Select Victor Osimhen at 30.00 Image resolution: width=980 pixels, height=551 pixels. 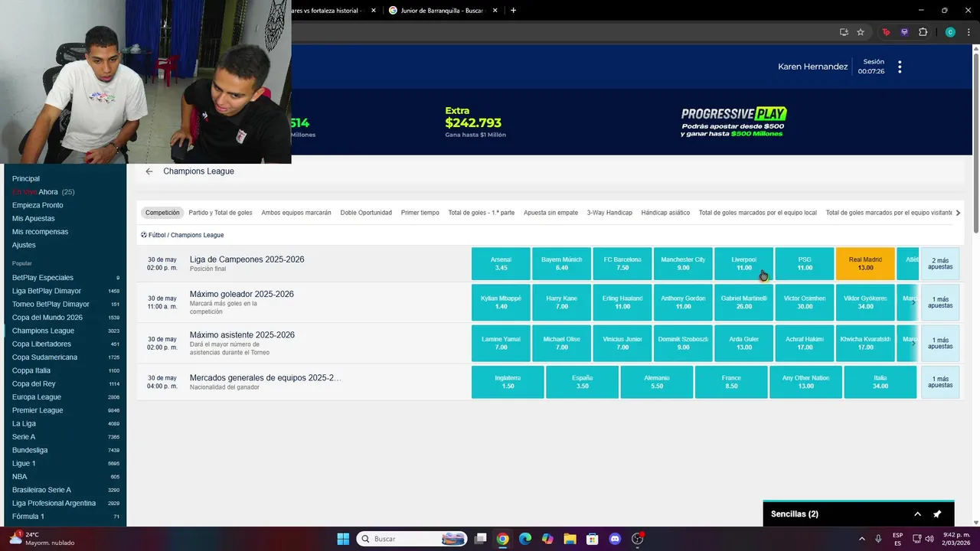tap(805, 302)
